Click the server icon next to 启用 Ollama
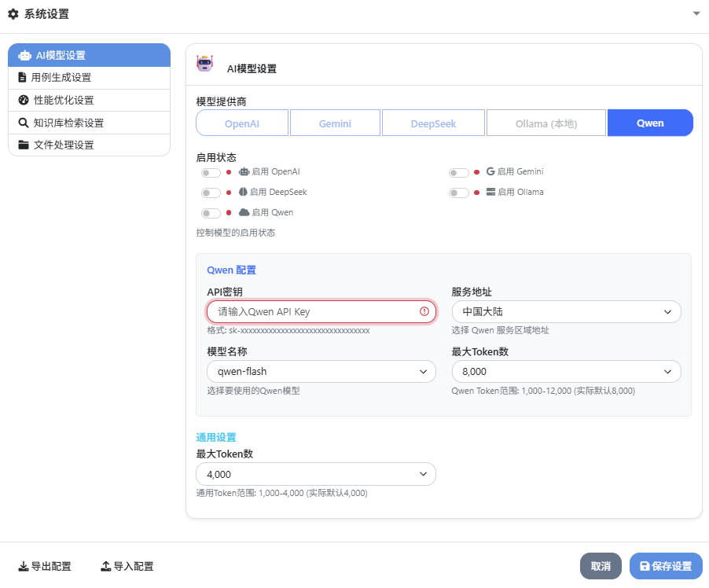709x588 pixels. tap(490, 192)
